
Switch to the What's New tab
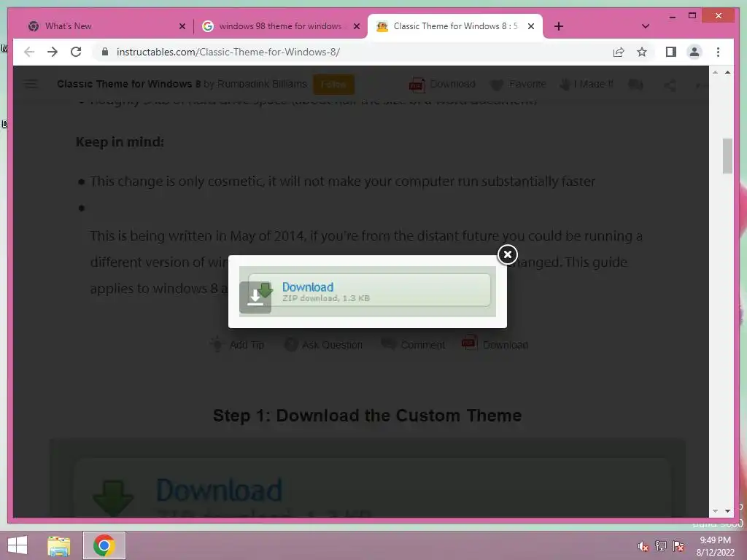tap(68, 26)
